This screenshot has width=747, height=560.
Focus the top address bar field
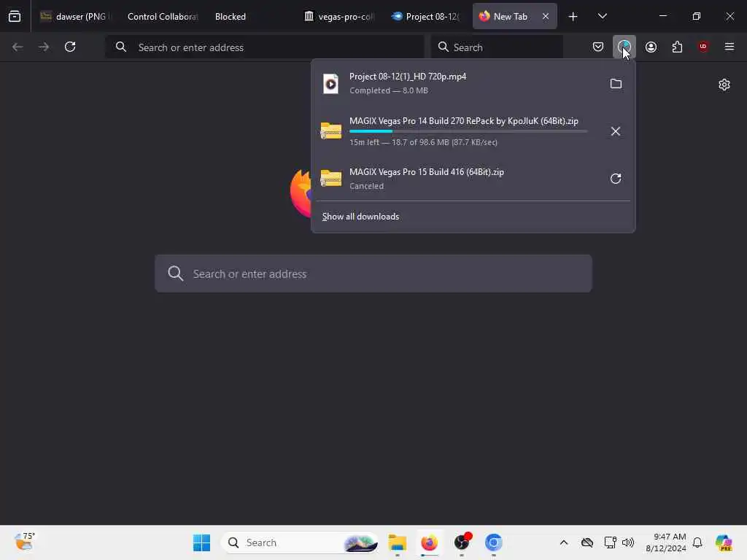tap(265, 47)
